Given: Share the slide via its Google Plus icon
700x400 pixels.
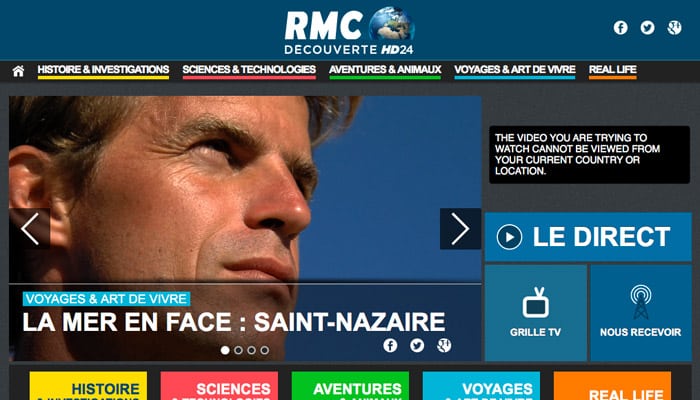Looking at the screenshot, I should click(x=444, y=345).
